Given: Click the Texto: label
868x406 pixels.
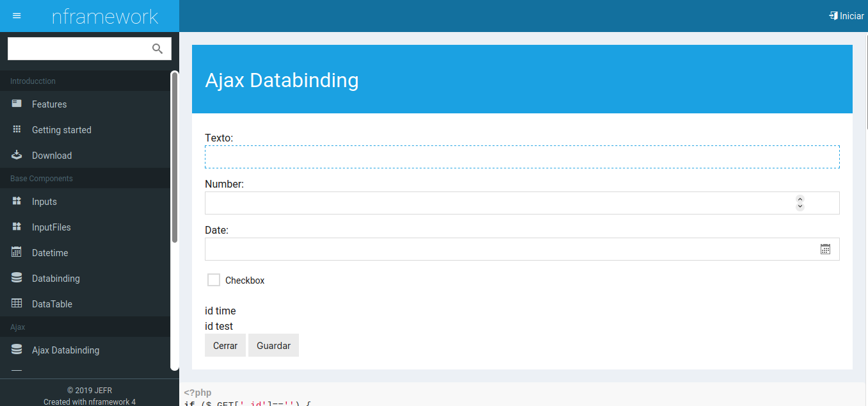Looking at the screenshot, I should [219, 138].
